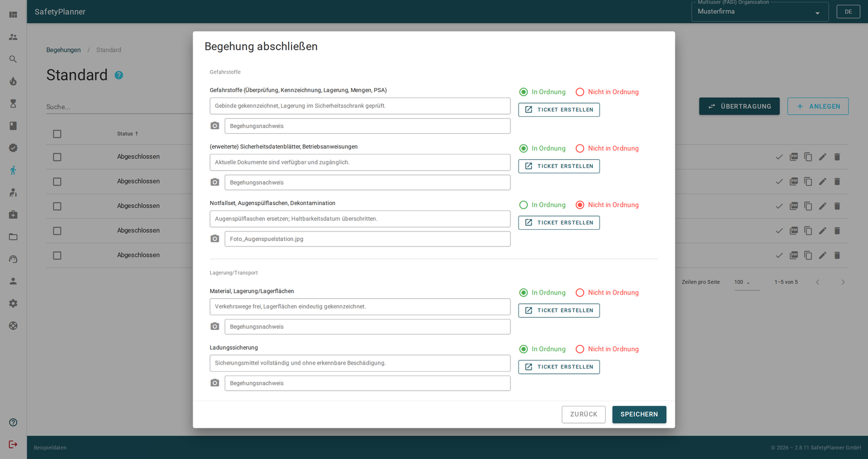Click the Anlegen button
868x459 pixels.
tap(818, 107)
